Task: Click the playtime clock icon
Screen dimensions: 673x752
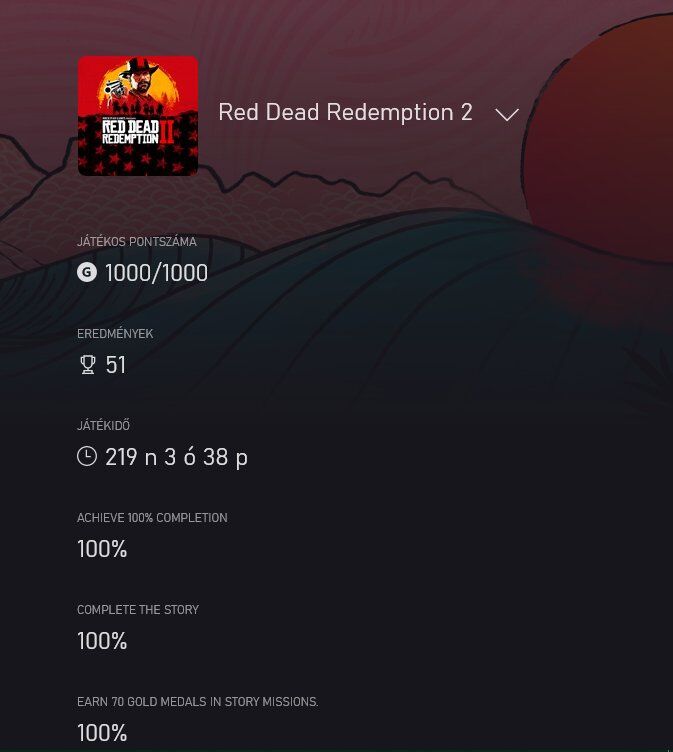Action: click(87, 457)
